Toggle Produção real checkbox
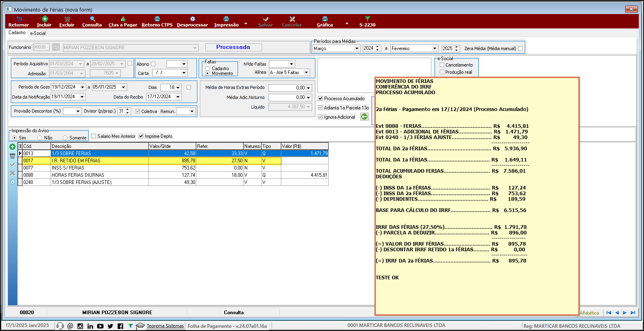 point(442,72)
